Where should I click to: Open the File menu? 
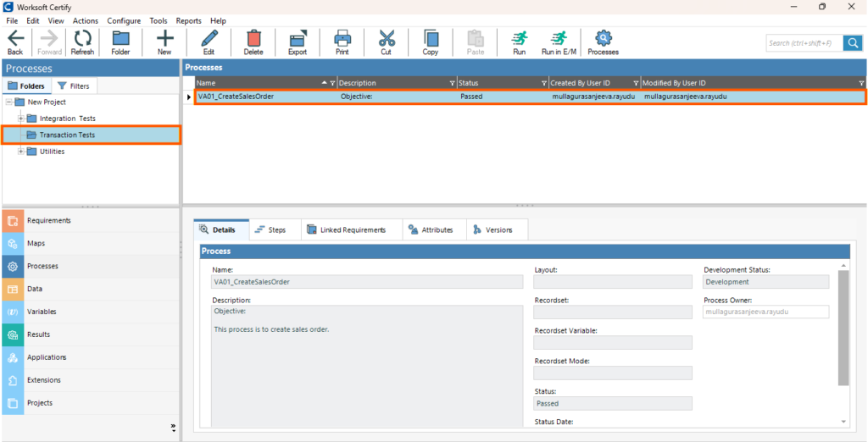[12, 20]
